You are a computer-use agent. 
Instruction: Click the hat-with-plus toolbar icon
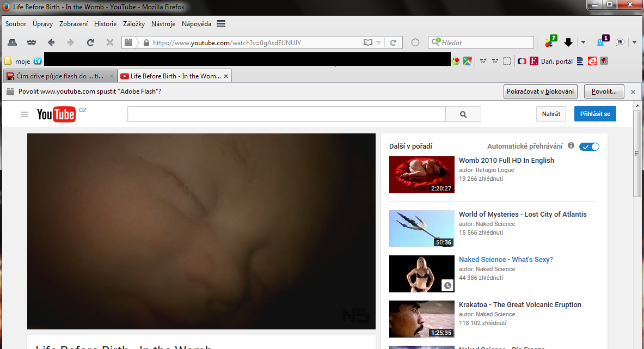tap(13, 42)
